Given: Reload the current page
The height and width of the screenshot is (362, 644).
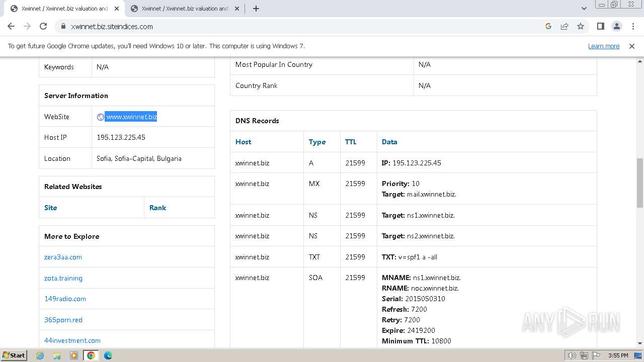Looking at the screenshot, I should click(x=43, y=26).
